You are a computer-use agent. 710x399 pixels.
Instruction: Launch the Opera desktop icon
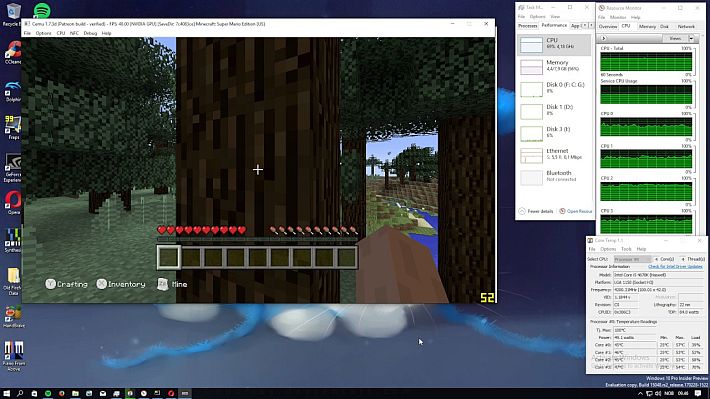coord(13,202)
